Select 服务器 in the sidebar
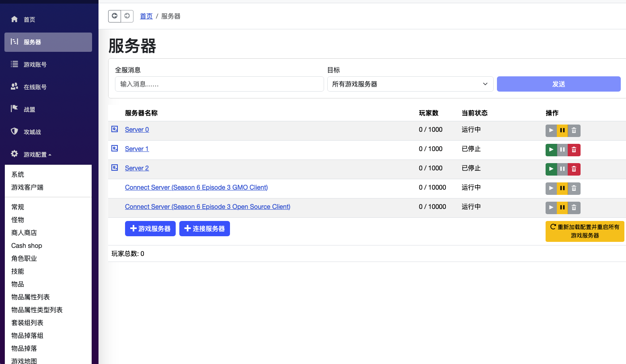The width and height of the screenshot is (626, 364). pos(48,42)
